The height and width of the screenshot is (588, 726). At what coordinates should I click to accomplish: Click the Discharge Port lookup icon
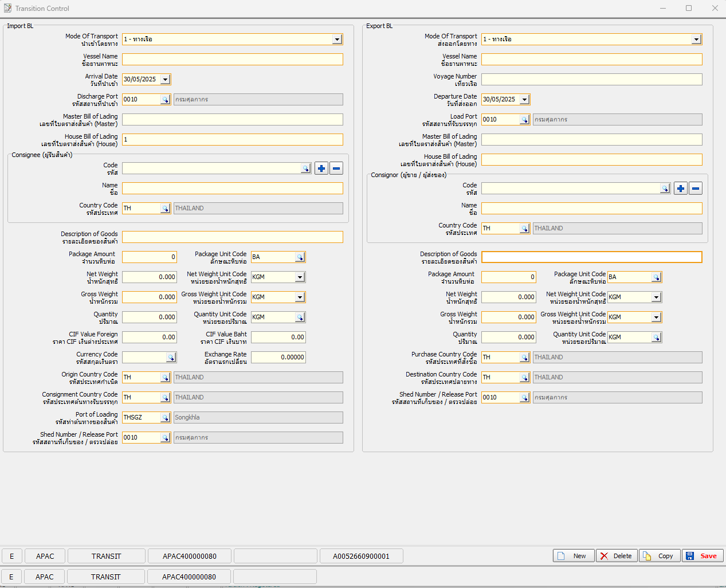(x=165, y=100)
